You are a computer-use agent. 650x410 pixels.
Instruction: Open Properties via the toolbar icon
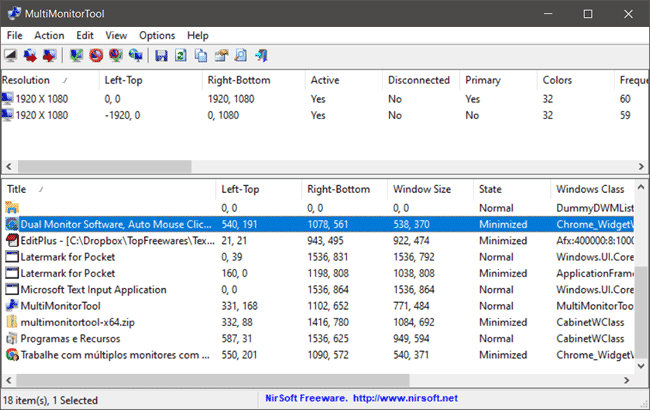click(x=220, y=55)
